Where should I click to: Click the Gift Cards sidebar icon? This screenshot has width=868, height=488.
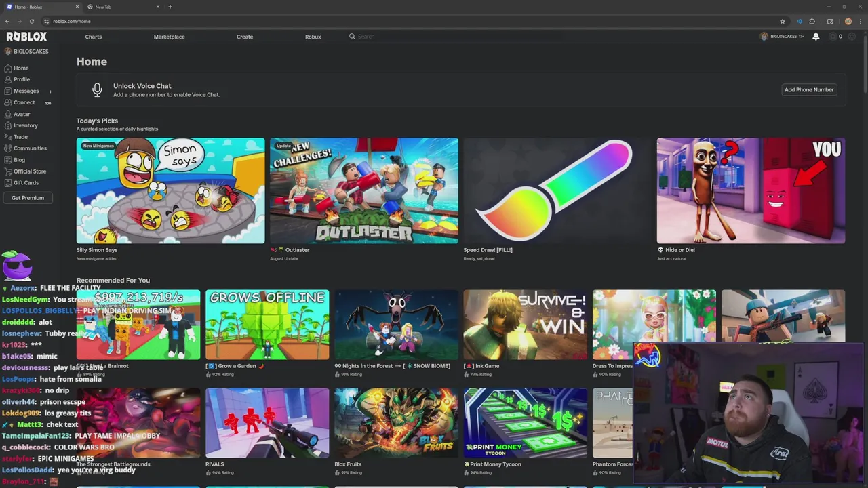[7, 182]
